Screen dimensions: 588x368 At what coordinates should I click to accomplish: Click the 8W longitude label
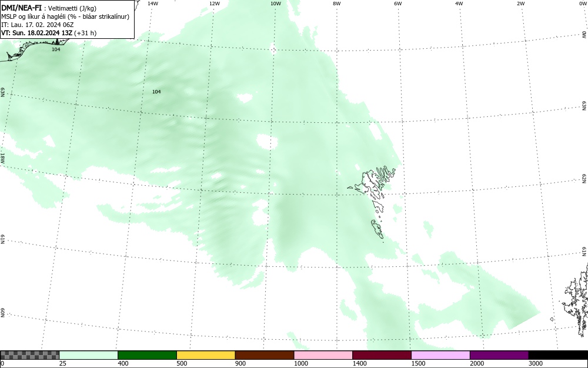(x=337, y=4)
